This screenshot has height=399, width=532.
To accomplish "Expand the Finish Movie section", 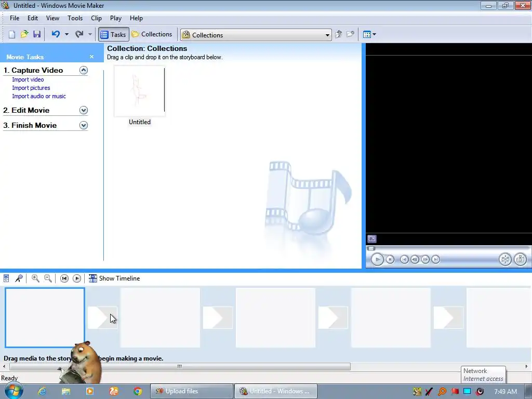I will pos(84,125).
